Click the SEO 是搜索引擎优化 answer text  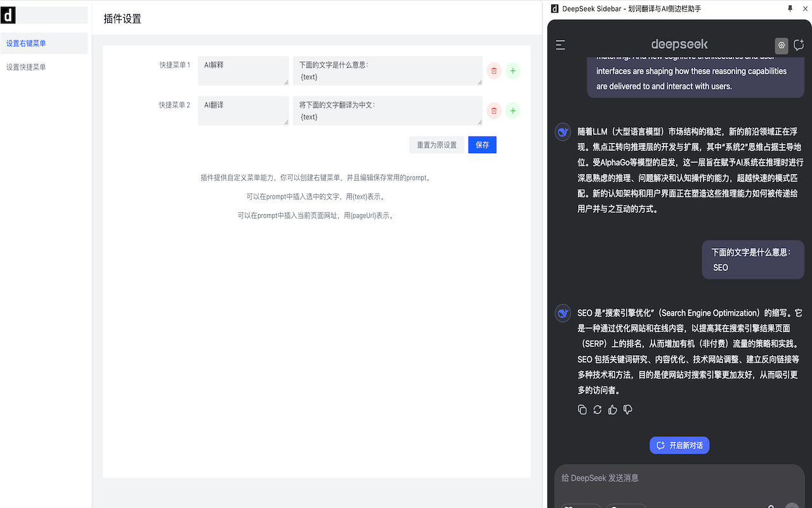pos(690,352)
